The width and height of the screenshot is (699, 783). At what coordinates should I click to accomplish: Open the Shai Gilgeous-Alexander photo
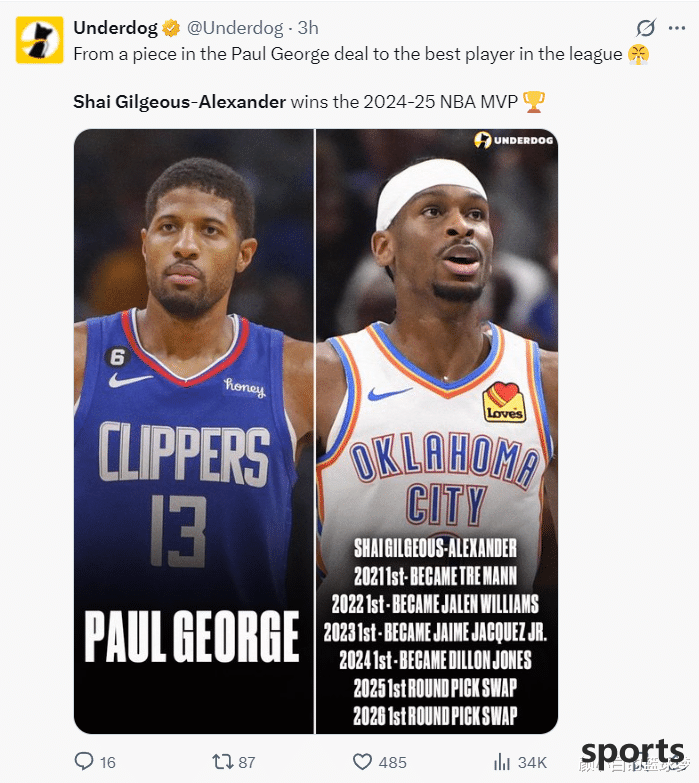pyautogui.click(x=437, y=431)
